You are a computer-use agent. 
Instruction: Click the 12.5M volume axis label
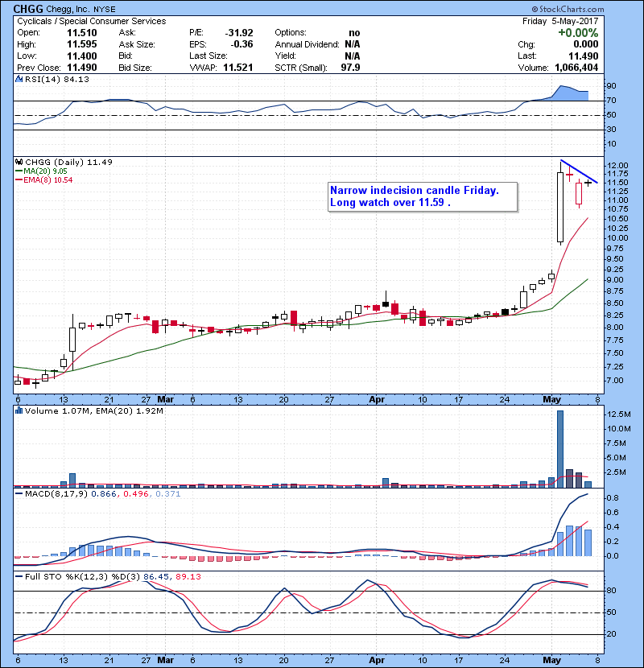pos(619,414)
